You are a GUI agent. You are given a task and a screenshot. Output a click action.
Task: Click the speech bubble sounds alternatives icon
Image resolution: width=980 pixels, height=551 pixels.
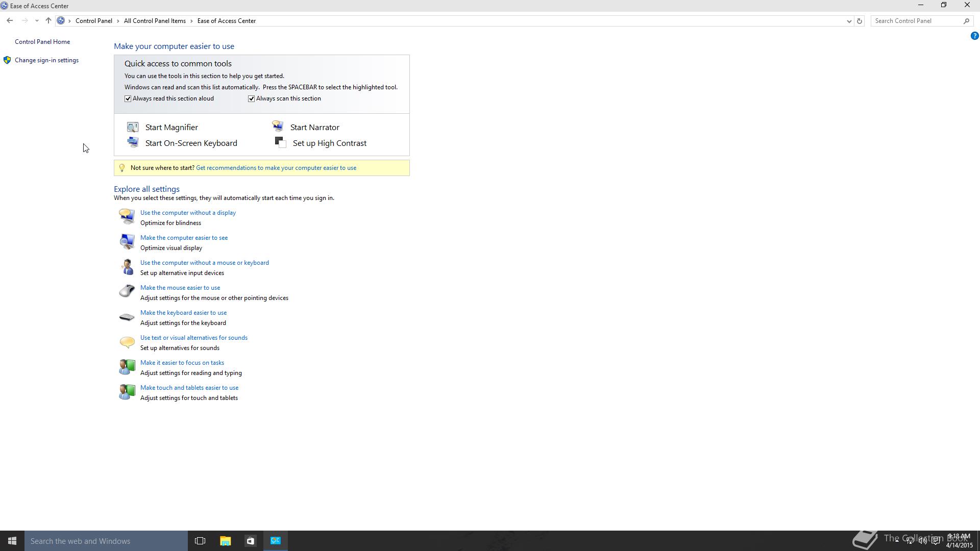point(127,342)
